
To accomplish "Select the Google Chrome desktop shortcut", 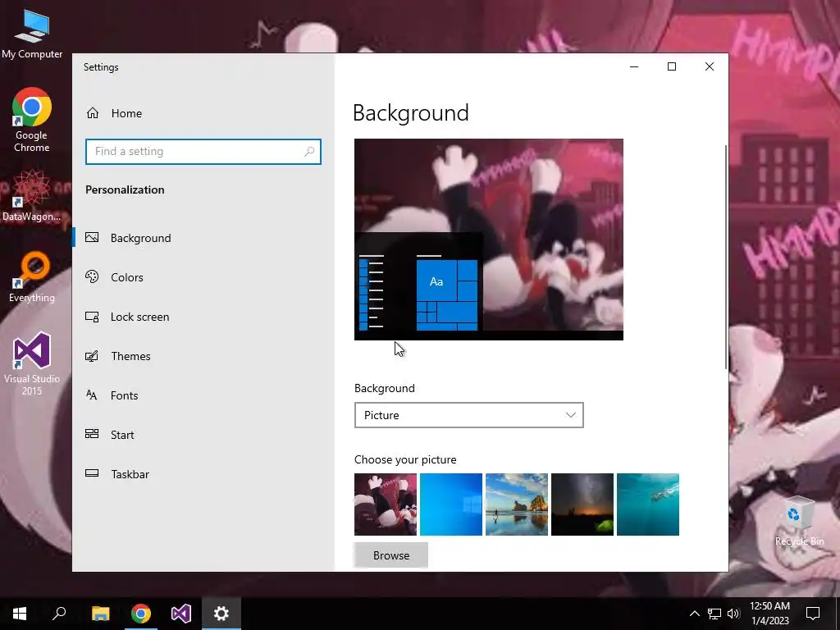I will click(32, 120).
